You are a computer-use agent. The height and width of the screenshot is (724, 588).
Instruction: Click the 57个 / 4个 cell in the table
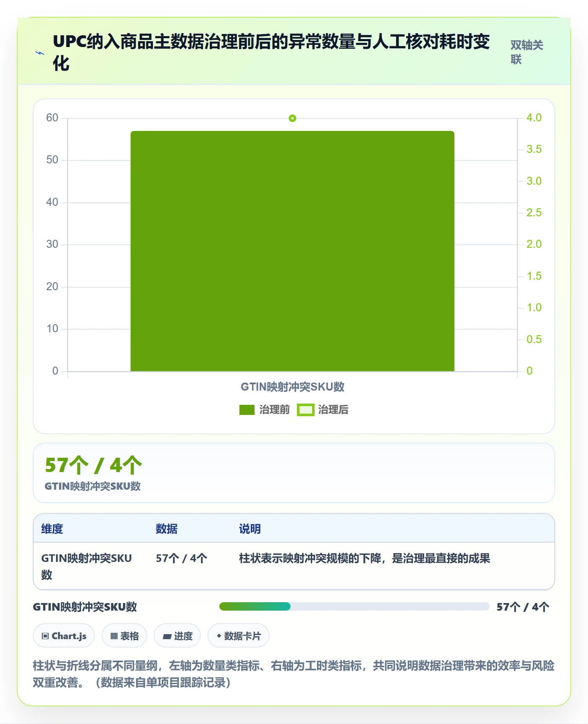pos(181,558)
